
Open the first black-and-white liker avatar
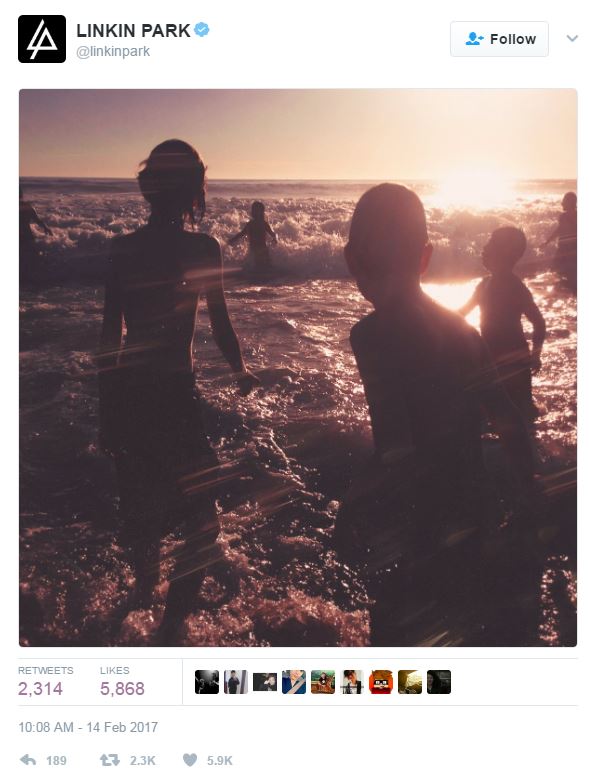pos(207,682)
